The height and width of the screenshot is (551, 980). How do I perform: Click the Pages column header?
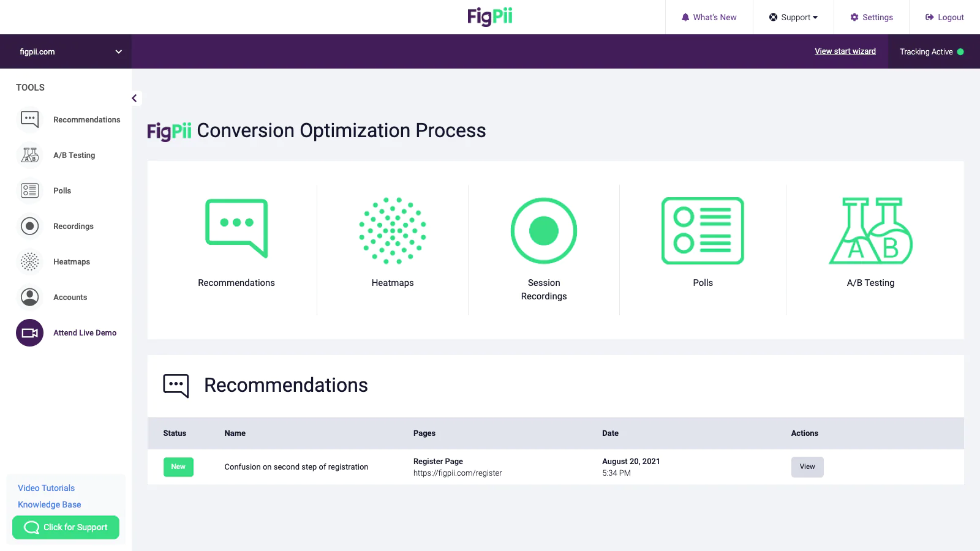tap(424, 433)
